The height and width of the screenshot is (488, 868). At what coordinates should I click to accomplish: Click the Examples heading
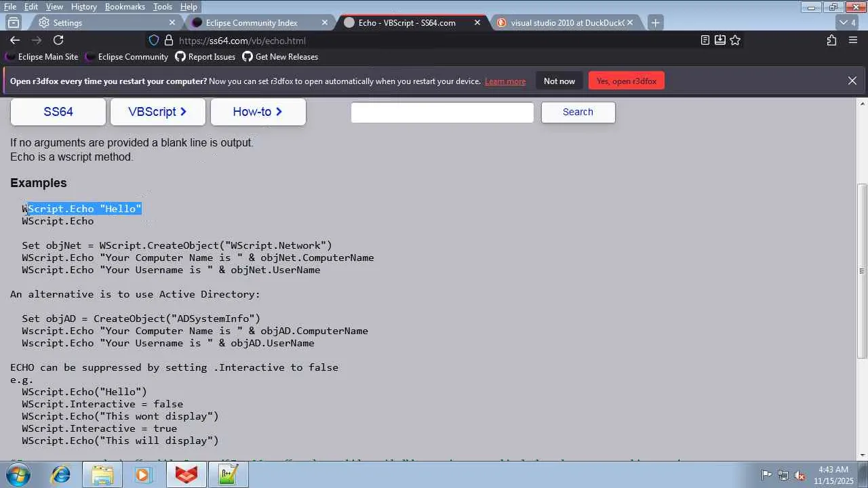(x=39, y=183)
